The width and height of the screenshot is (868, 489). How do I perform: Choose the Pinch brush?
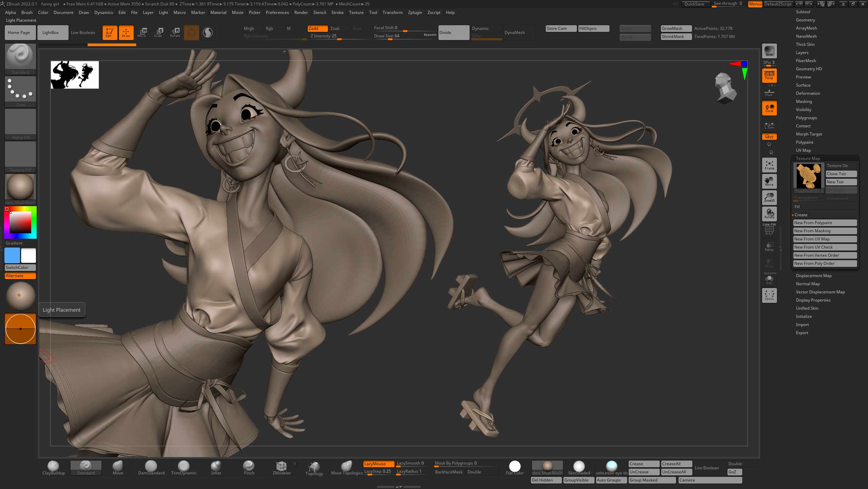[249, 468]
